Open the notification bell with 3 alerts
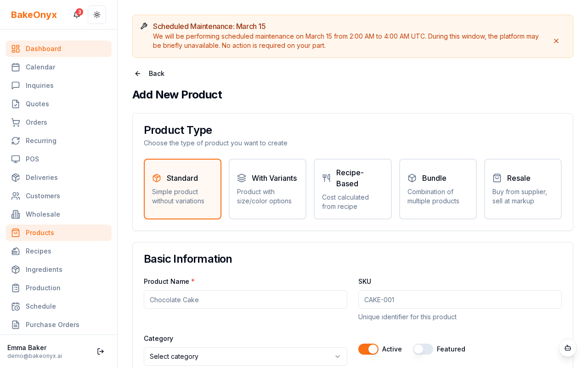 [x=76, y=15]
